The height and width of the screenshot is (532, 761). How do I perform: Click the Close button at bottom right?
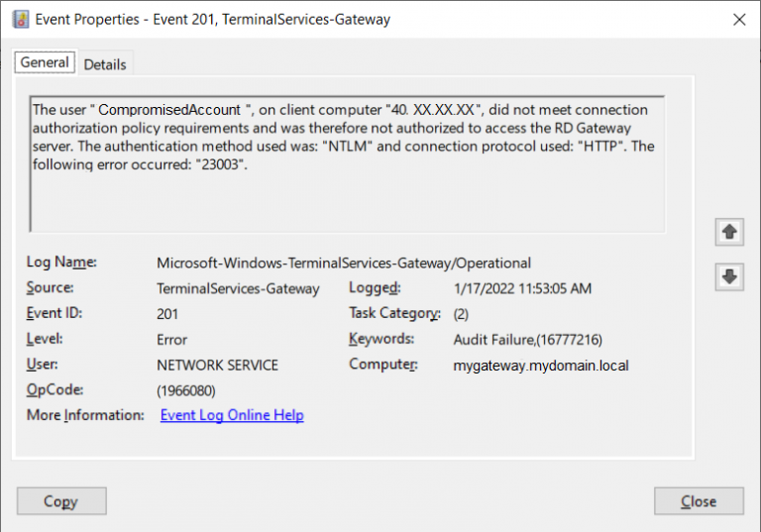click(699, 501)
